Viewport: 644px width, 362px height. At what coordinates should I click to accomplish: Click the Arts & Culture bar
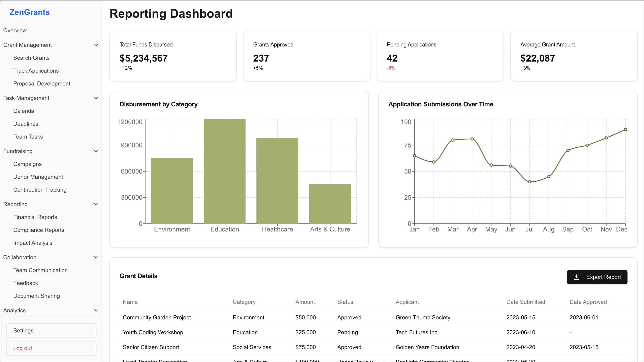point(330,204)
